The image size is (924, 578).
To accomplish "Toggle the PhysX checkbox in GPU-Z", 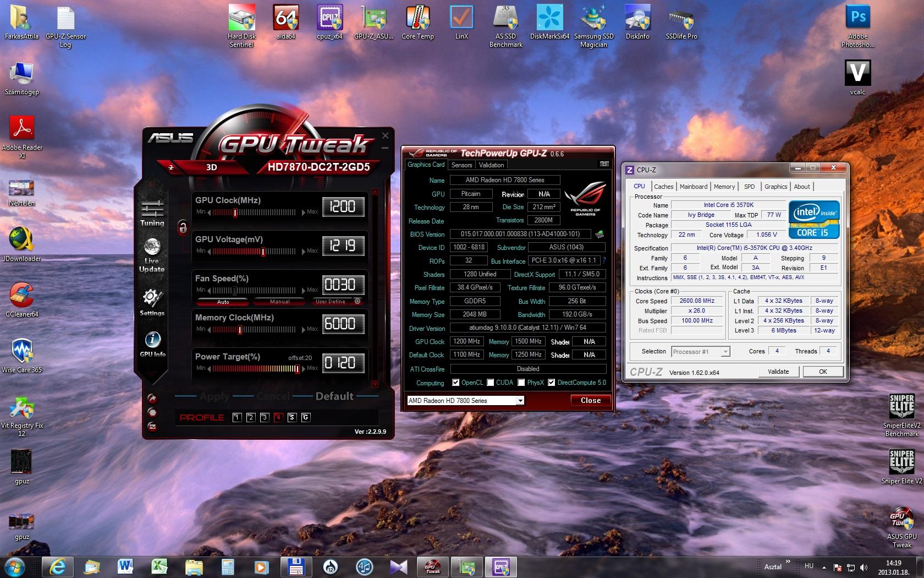I will (x=521, y=383).
